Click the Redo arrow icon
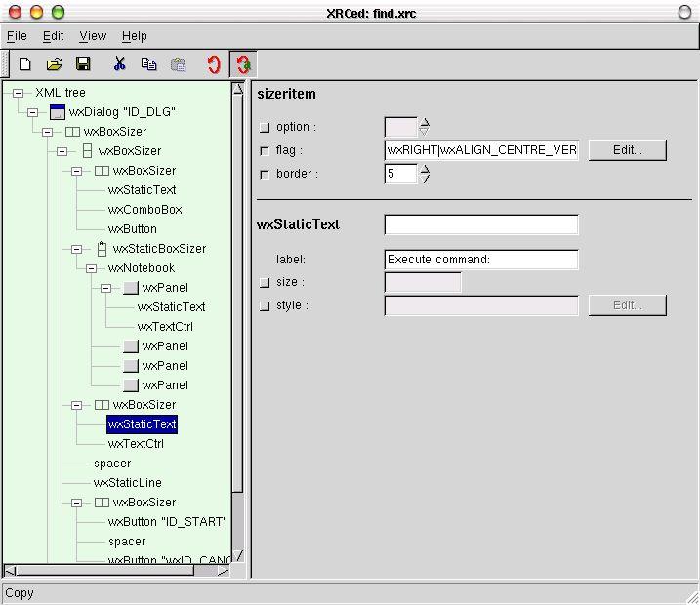Viewport: 700px width, 605px height. coord(243,64)
